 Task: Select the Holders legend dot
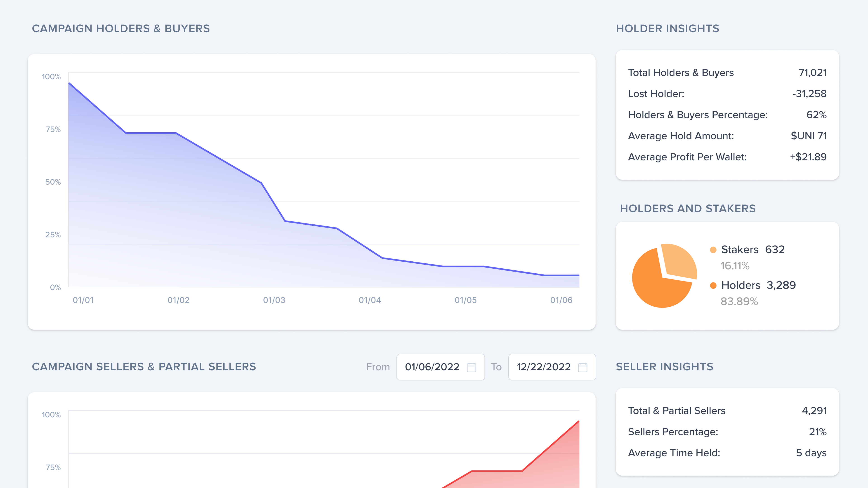(713, 286)
